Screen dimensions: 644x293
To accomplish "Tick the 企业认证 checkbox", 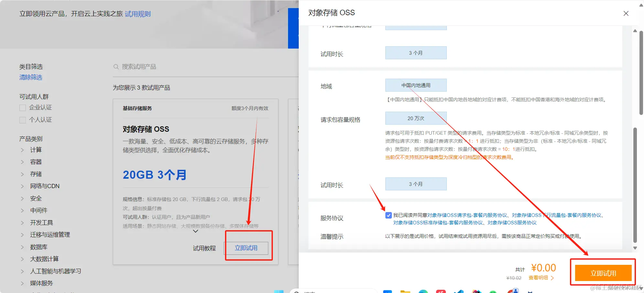I will (x=23, y=107).
